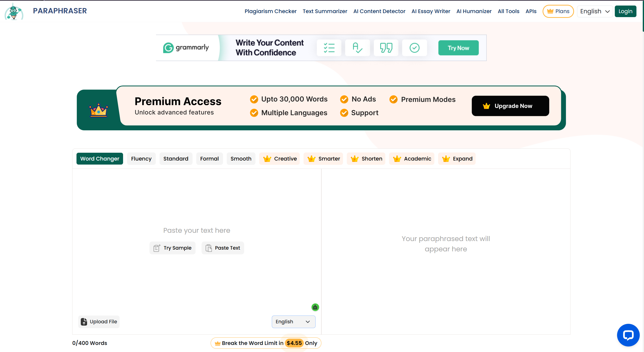Select the premium Expand mode
The height and width of the screenshot is (352, 644).
457,159
